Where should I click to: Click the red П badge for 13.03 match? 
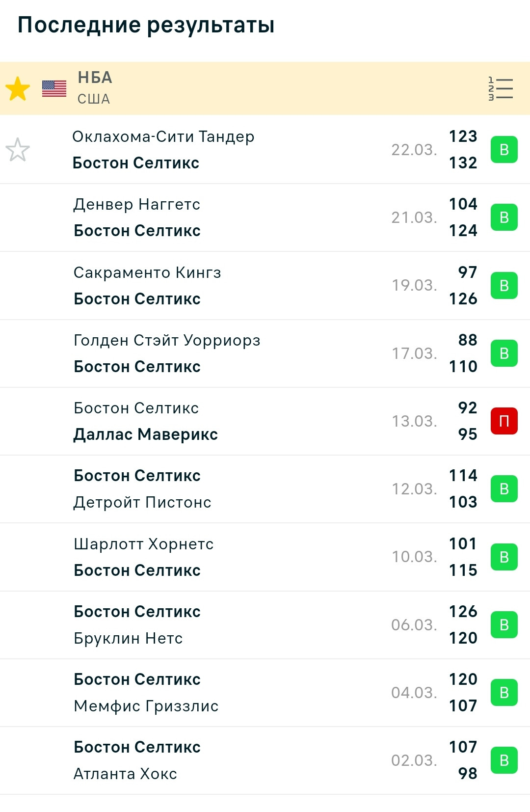(504, 421)
